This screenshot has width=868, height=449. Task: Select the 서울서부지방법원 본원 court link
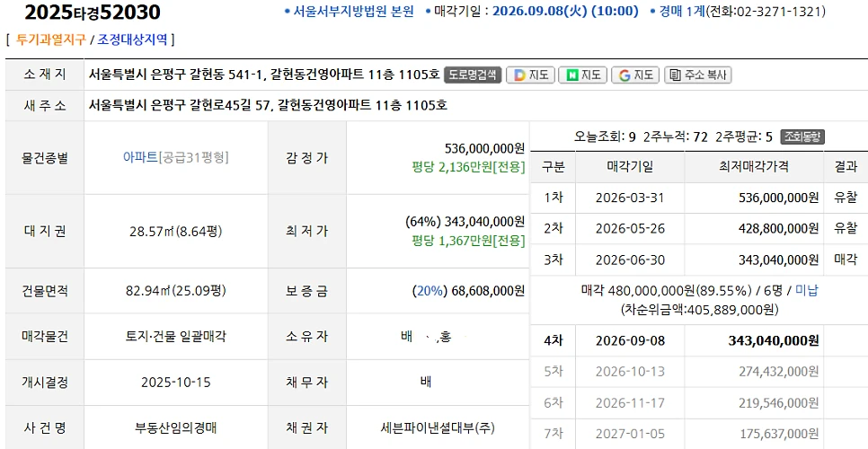point(353,12)
